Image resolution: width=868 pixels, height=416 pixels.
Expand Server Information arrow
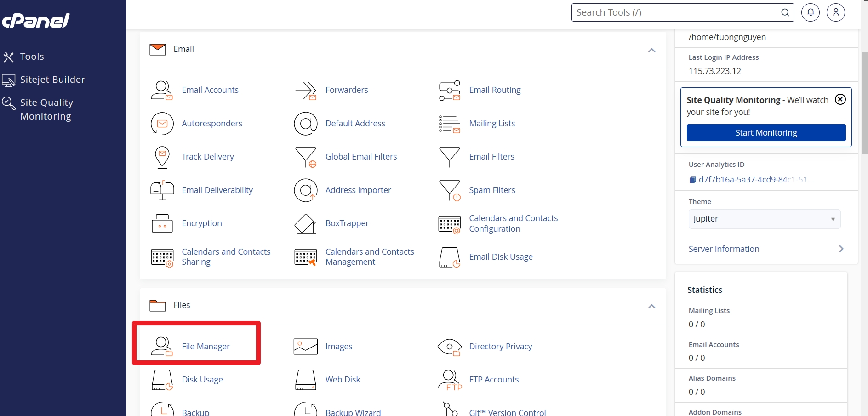tap(841, 249)
